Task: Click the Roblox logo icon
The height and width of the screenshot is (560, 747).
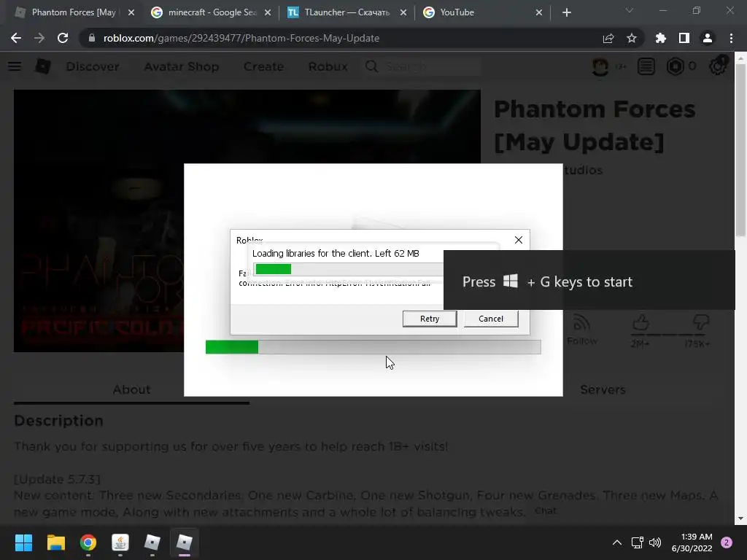Action: pyautogui.click(x=43, y=66)
